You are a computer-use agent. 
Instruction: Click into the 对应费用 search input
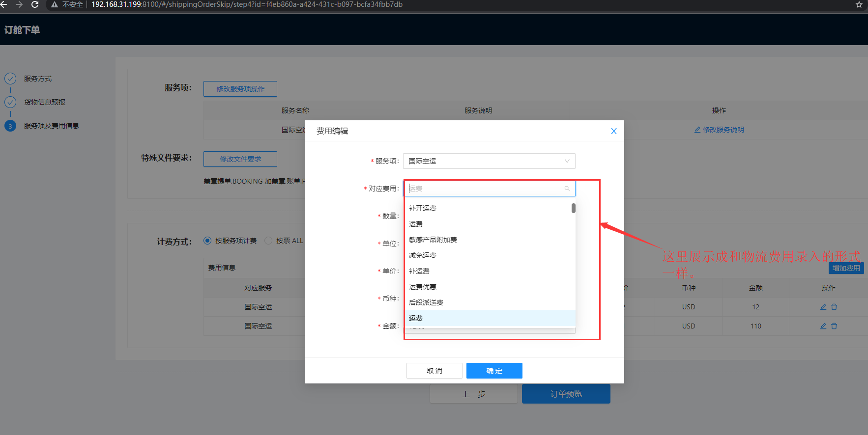point(484,189)
